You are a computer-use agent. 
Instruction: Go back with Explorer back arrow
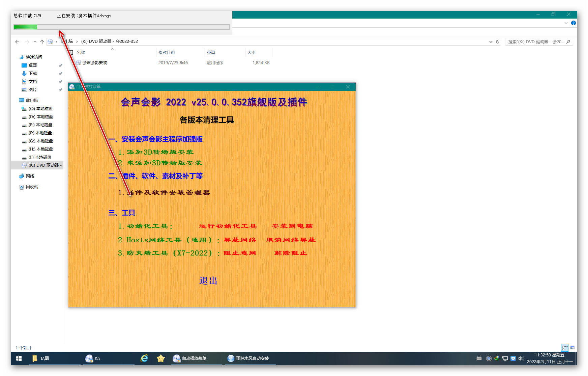[17, 42]
